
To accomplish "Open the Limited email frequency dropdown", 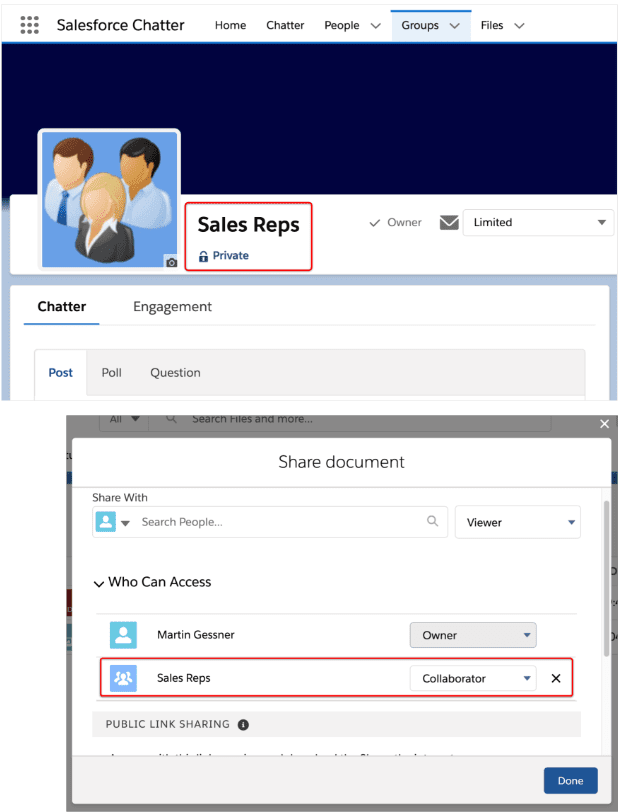I will click(x=538, y=222).
